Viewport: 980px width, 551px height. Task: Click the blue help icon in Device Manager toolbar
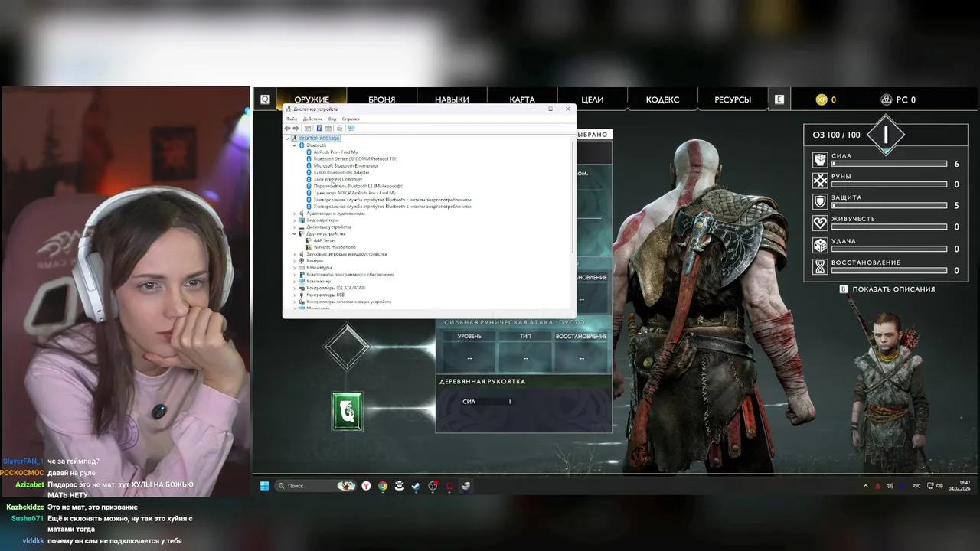[x=319, y=129]
